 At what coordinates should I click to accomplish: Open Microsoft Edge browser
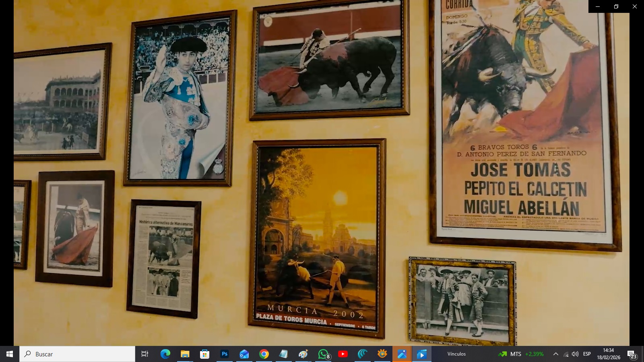coord(165,354)
